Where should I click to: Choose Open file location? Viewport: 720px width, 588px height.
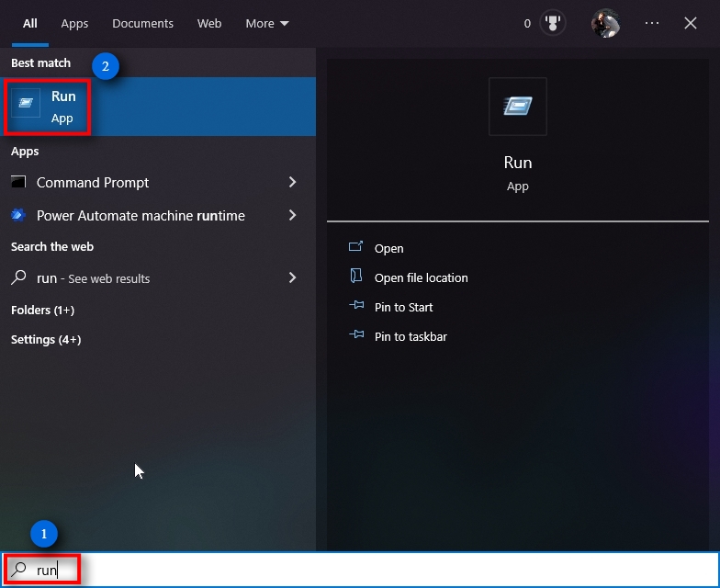(421, 277)
